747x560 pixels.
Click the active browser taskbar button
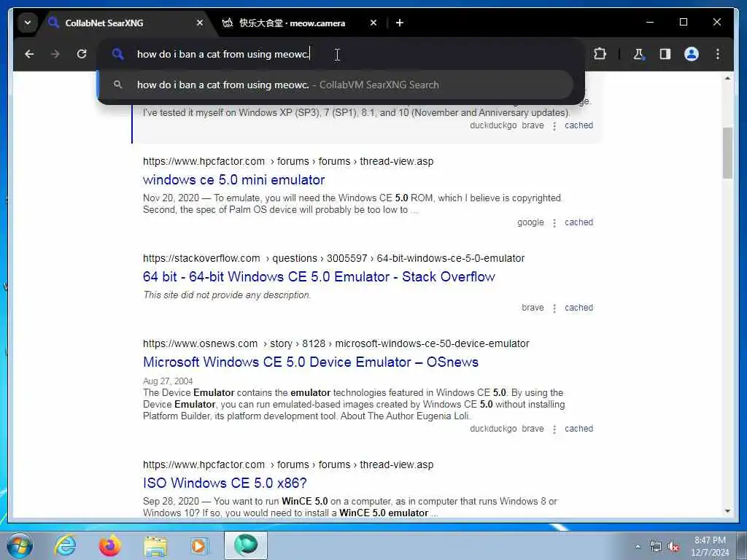click(x=246, y=545)
